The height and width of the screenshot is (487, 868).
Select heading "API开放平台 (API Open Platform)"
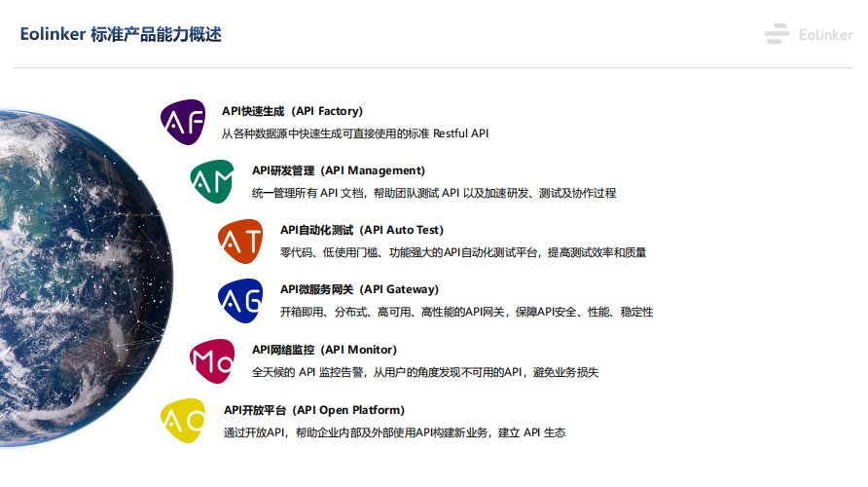tap(314, 410)
